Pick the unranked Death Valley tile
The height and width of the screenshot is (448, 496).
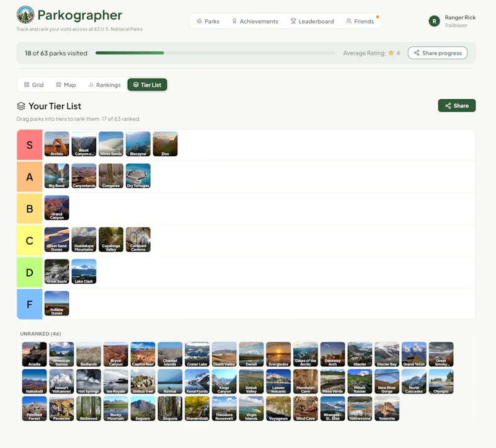coord(224,354)
